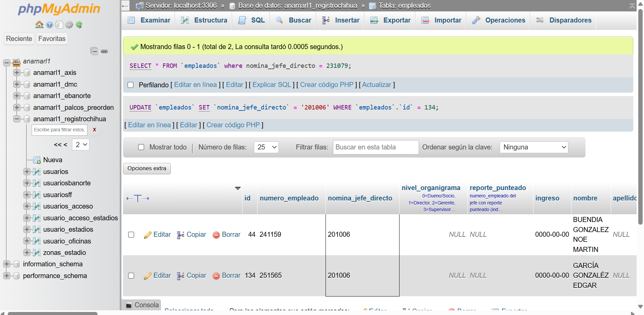Viewport: 644px width, 315px height.
Task: Click the table icon next to usuarios
Action: [37, 172]
